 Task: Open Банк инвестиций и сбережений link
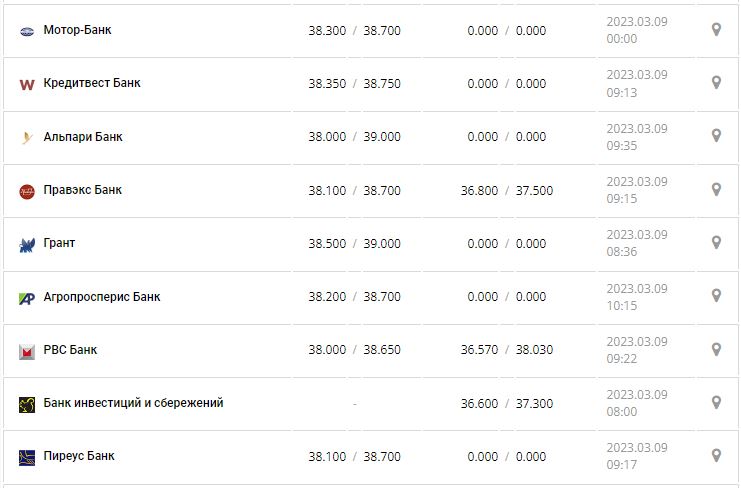[134, 403]
